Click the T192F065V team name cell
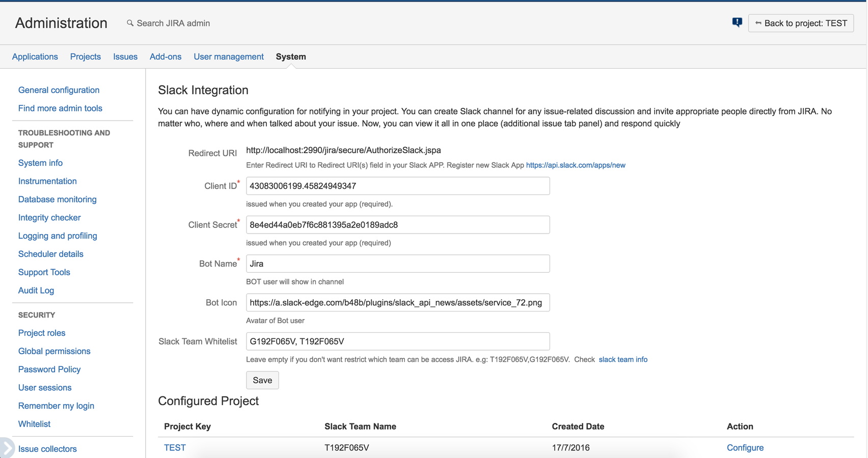The width and height of the screenshot is (868, 458). [x=347, y=448]
